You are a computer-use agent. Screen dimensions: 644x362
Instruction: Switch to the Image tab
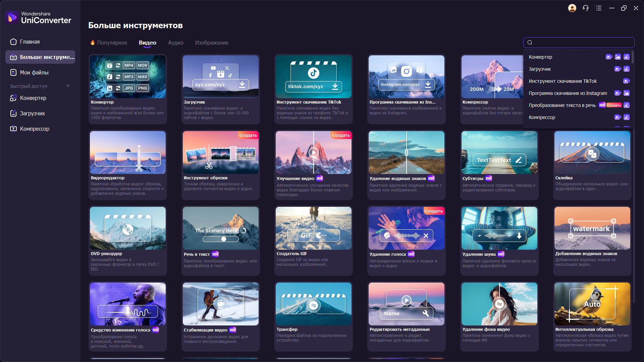(x=212, y=43)
